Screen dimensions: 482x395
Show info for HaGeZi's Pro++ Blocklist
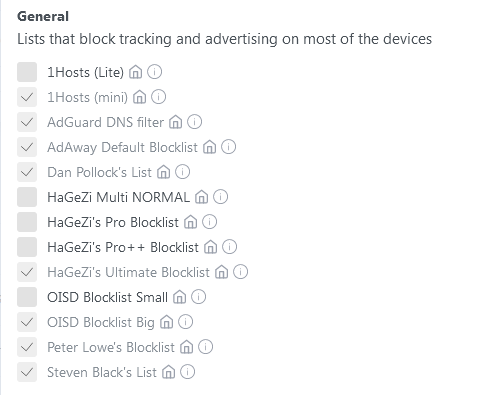click(x=230, y=247)
